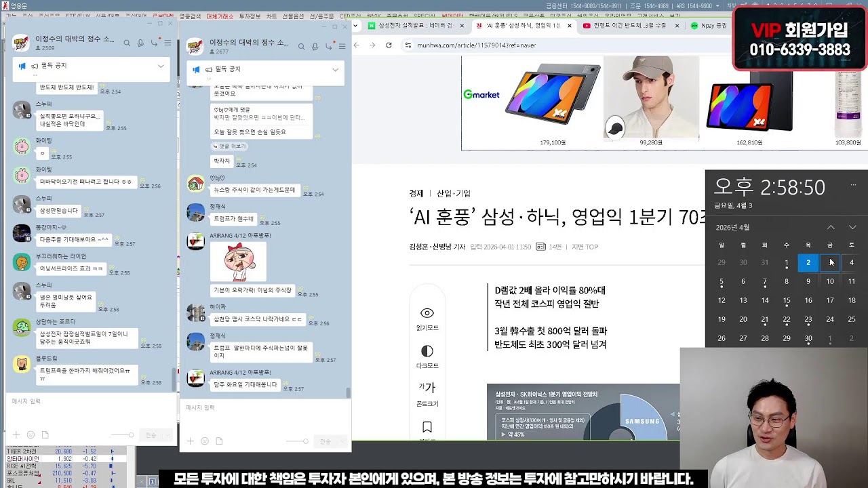Open browser tab list chevron
The width and height of the screenshot is (868, 488).
[356, 26]
